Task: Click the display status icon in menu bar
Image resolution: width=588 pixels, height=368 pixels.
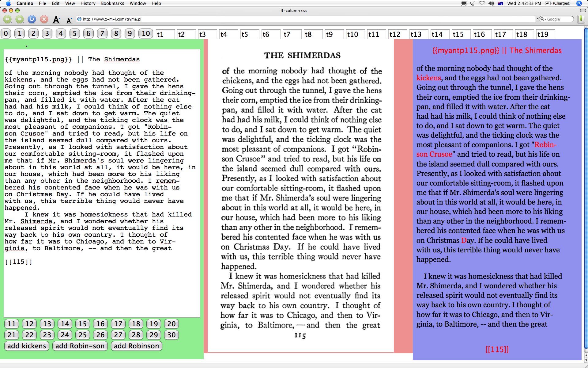Action: [x=464, y=3]
